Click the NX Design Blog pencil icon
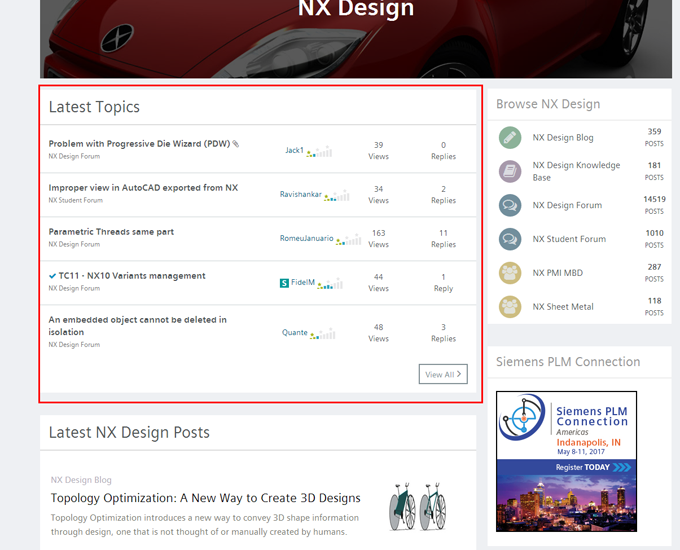Screen dimensions: 680x550 point(510,137)
